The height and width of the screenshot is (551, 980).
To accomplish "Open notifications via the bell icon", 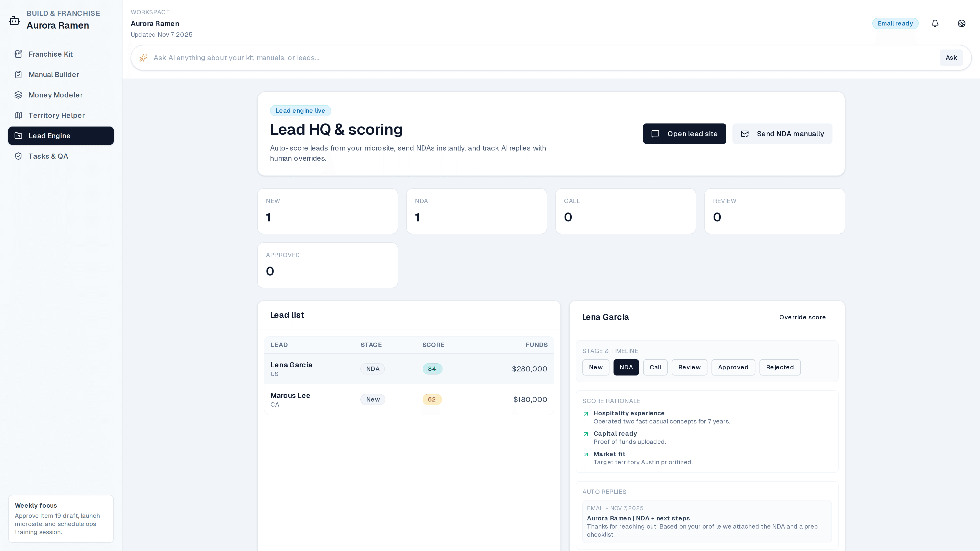I will coord(935,23).
